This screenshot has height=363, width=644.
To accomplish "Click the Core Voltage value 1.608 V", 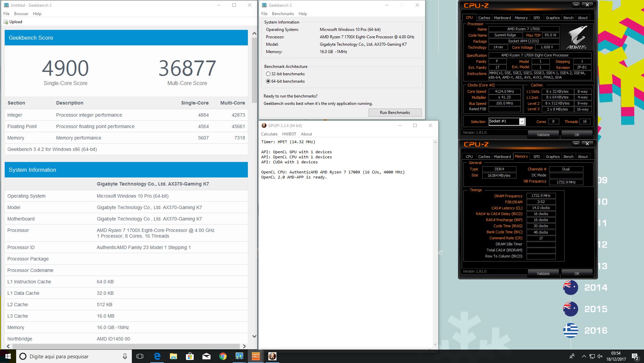I will tap(546, 47).
